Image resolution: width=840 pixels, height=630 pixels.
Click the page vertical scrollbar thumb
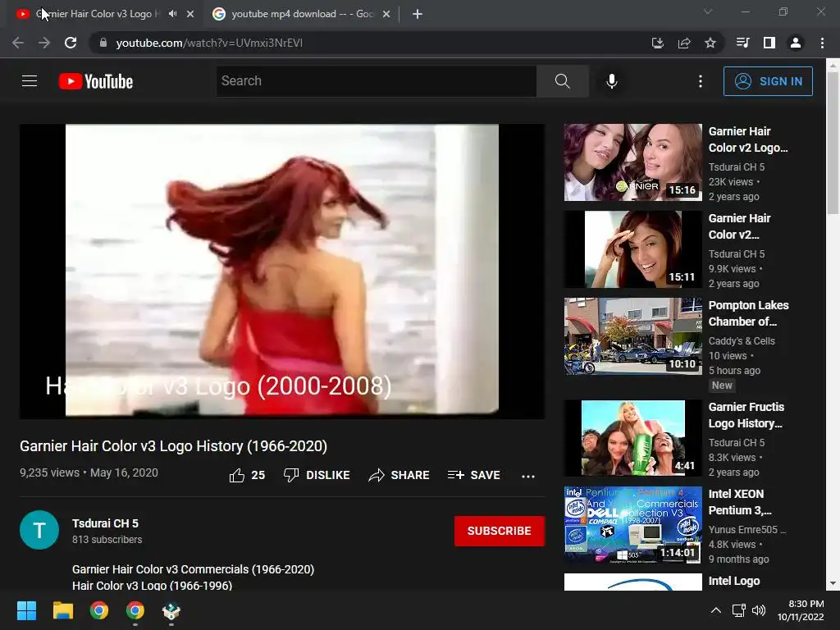[x=833, y=144]
